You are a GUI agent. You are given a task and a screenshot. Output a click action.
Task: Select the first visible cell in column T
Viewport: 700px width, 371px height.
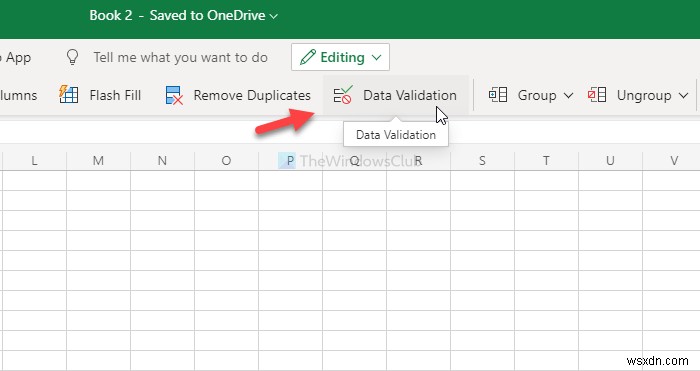(546, 181)
